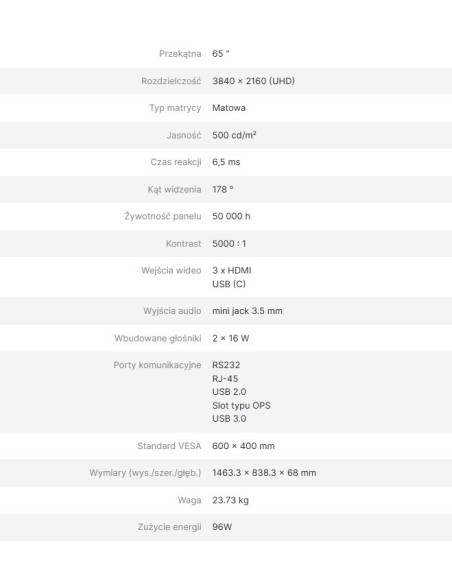Select the 3840 × 2160 (UHD) resolution value
The height and width of the screenshot is (584, 452).
point(253,81)
